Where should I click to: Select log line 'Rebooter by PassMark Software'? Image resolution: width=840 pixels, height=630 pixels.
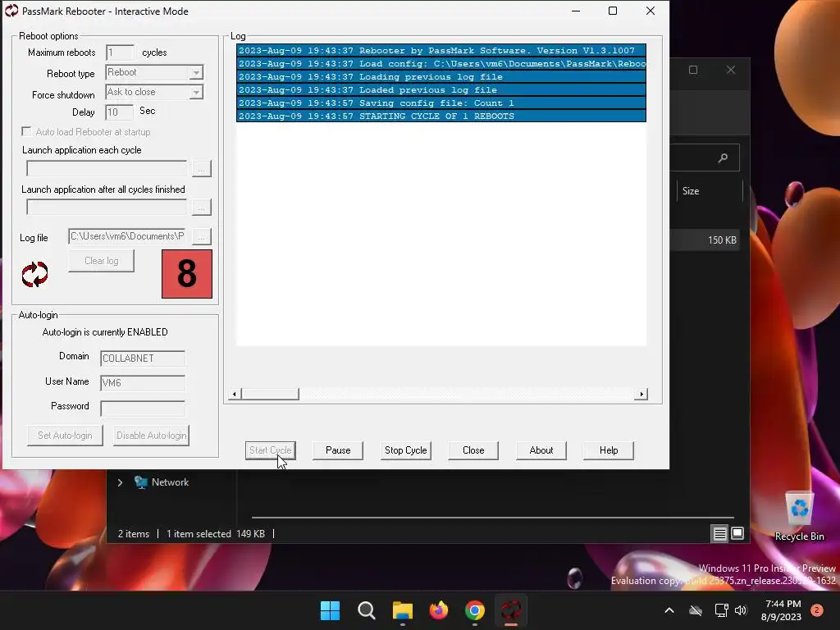[x=441, y=50]
